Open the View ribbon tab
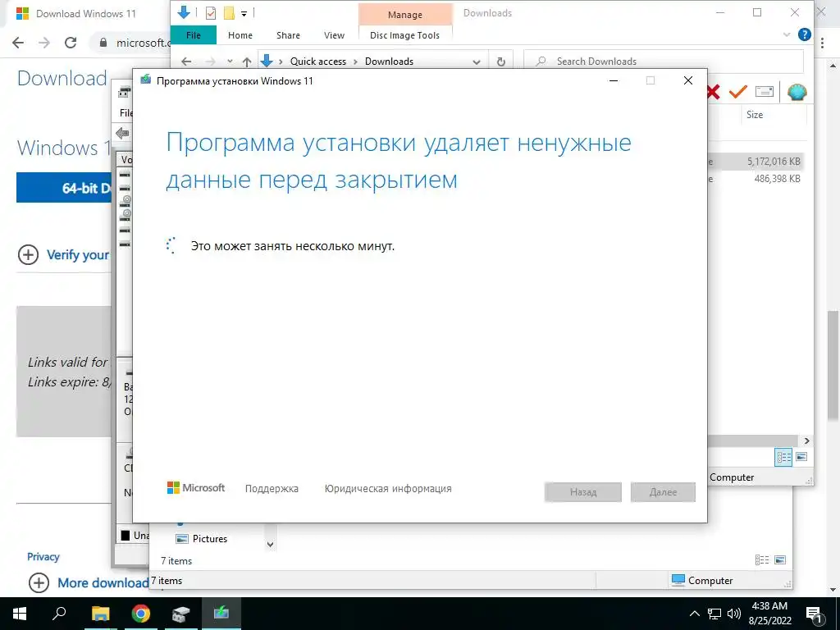 (335, 35)
